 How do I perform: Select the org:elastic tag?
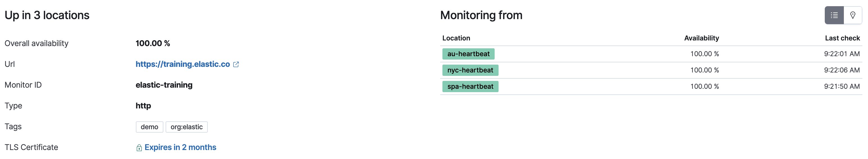(x=186, y=127)
